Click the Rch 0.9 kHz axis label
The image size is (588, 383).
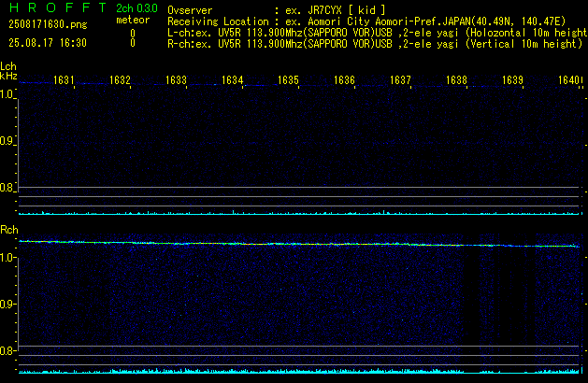pos(7,304)
